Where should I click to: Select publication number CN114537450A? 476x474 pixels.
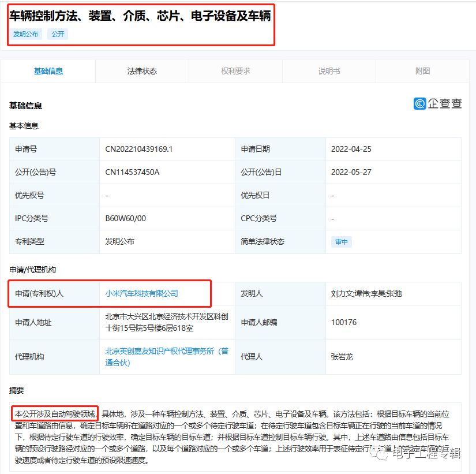(132, 172)
